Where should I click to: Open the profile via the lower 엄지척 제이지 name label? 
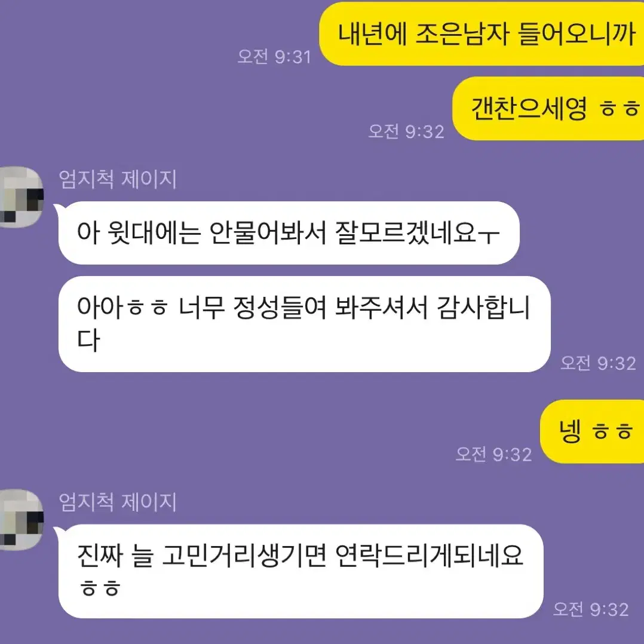(x=118, y=502)
